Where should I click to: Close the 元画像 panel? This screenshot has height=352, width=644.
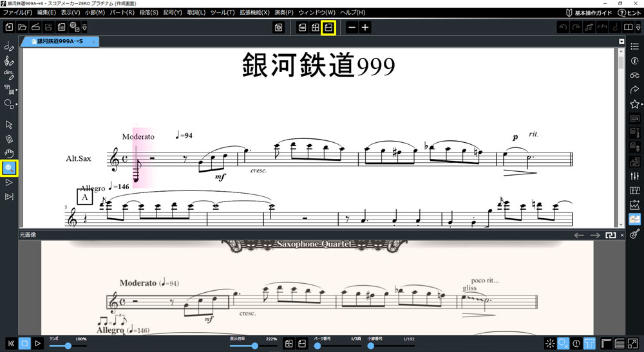tap(622, 235)
